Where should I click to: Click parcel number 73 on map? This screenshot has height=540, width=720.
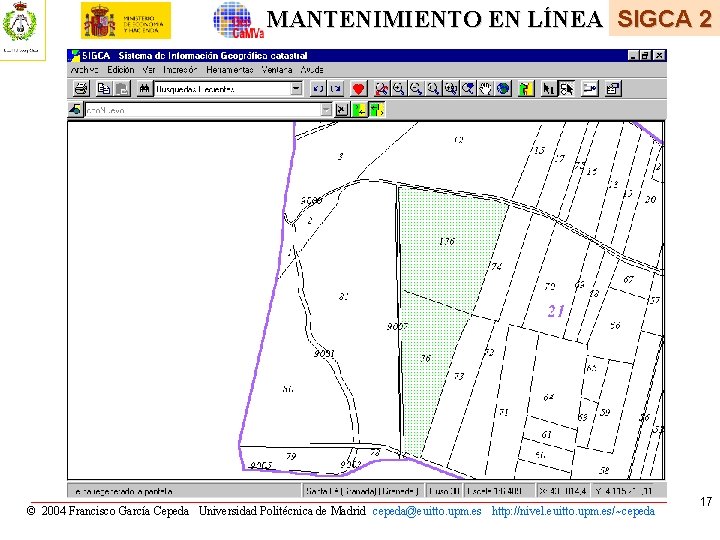pyautogui.click(x=459, y=376)
